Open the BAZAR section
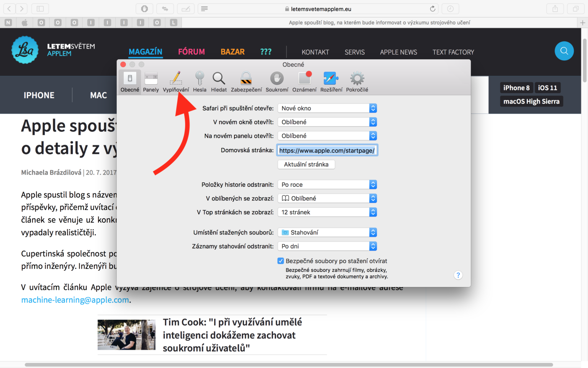The height and width of the screenshot is (368, 588). pos(232,52)
